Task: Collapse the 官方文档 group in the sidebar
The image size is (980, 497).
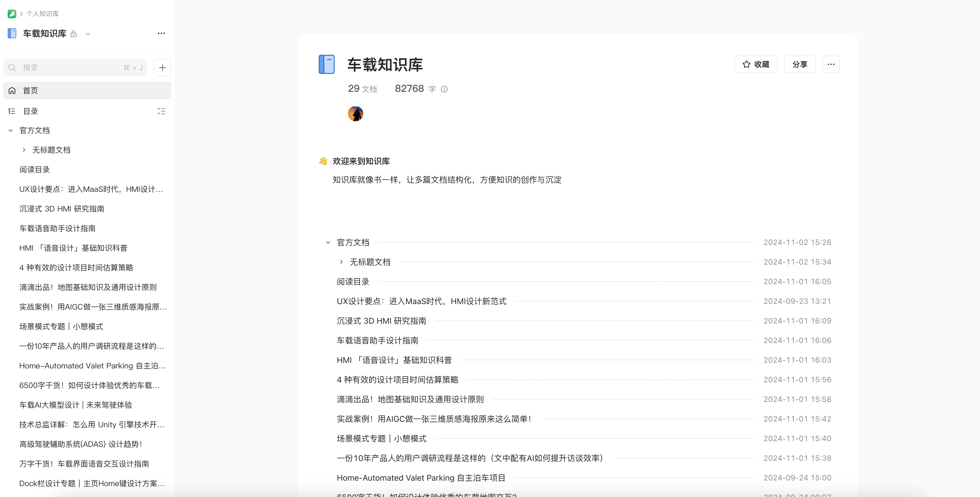Action: pyautogui.click(x=11, y=131)
